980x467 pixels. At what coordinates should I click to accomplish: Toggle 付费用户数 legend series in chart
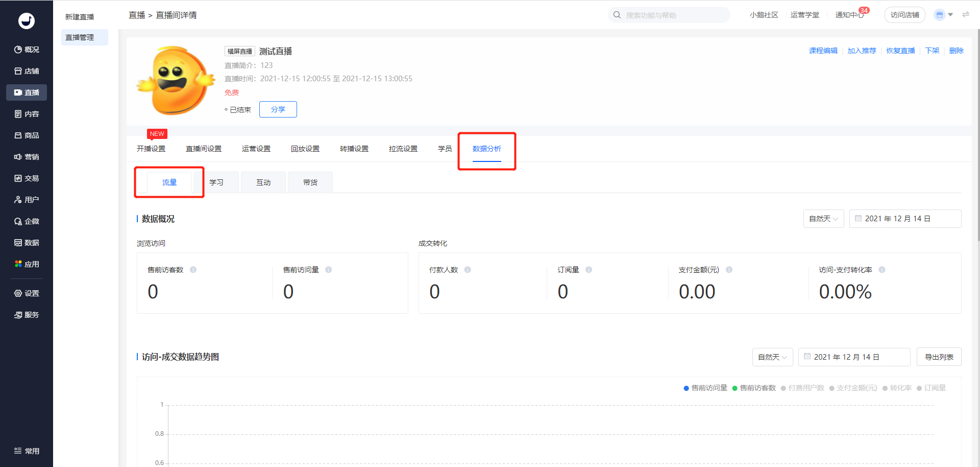802,388
